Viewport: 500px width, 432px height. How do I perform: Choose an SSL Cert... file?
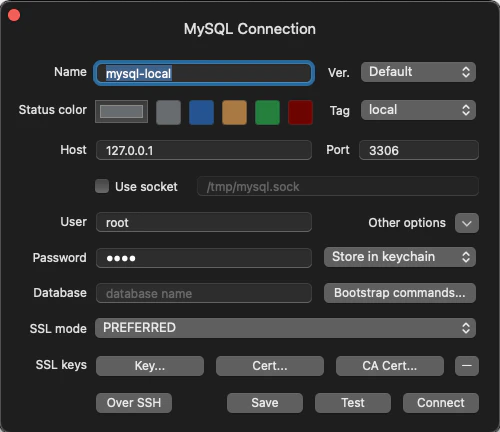(x=270, y=366)
